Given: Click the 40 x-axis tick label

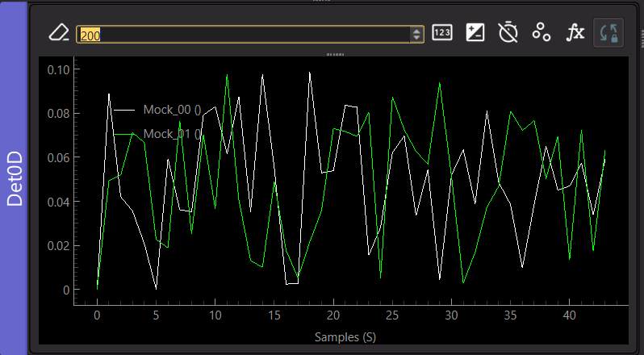Looking at the screenshot, I should pyautogui.click(x=569, y=316).
